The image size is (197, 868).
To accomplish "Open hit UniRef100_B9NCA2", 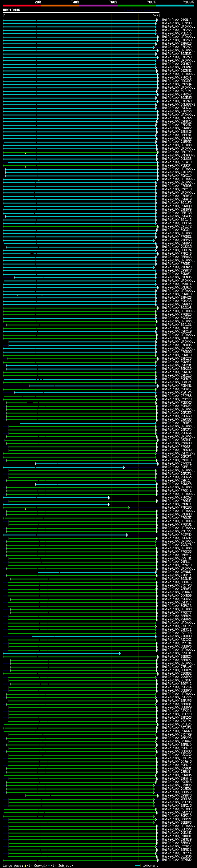I will [x=176, y=372].
